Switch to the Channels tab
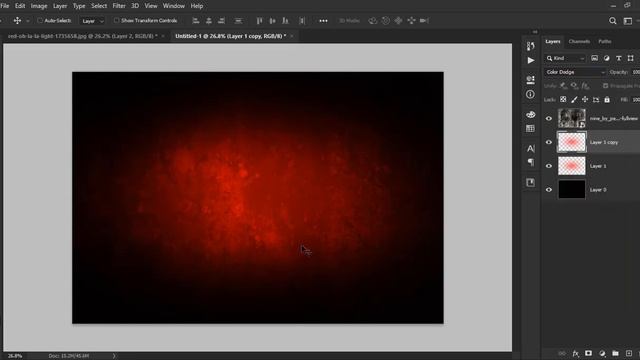Viewport: 640px width, 360px height. point(579,41)
